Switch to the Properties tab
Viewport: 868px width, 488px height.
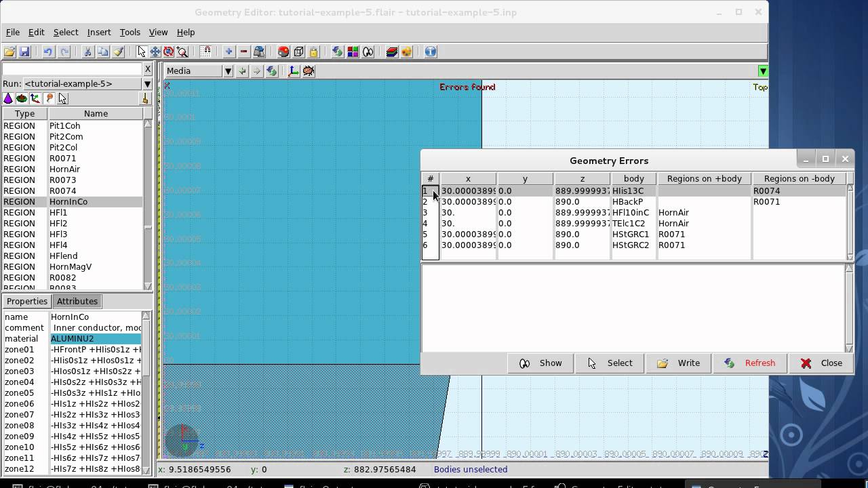27,301
